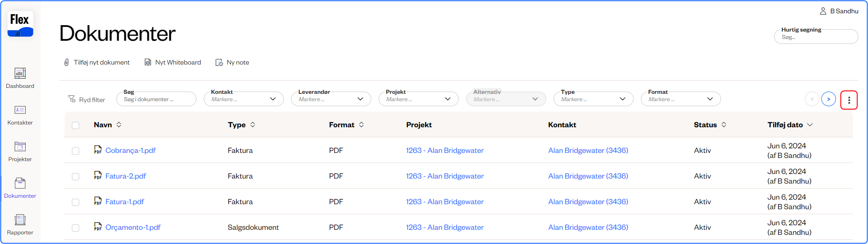
Task: Expand the Format filter dropdown
Action: [681, 99]
